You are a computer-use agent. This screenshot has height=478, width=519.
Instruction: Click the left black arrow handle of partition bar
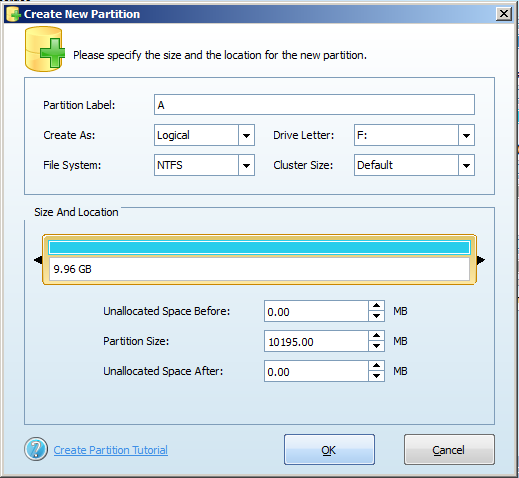(x=38, y=260)
